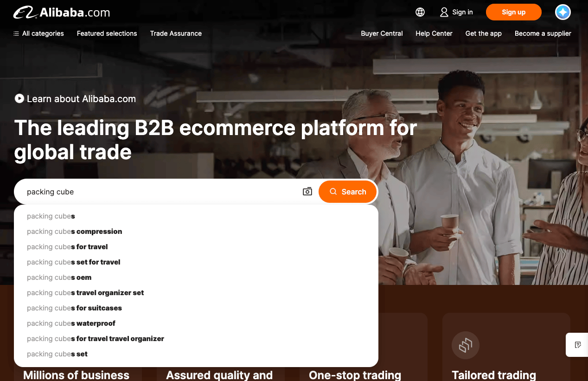Click the Tailored trading card icon
Viewport: 588px width, 381px height.
pyautogui.click(x=466, y=345)
